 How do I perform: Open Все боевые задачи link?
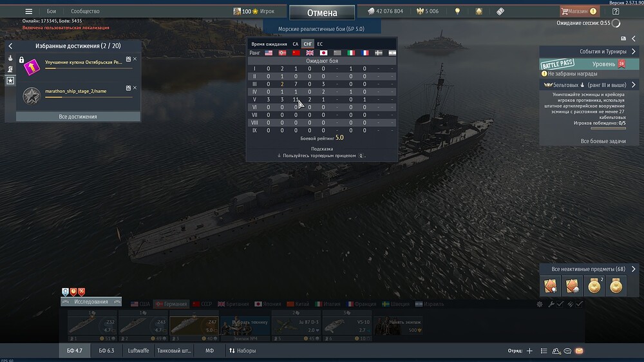[x=603, y=141]
